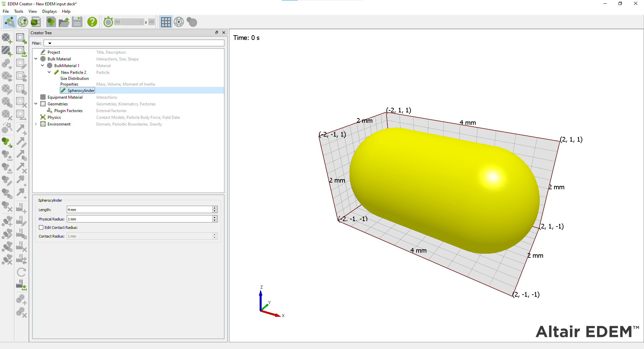Collapse the Bulk Material tree node
The image size is (644, 349).
[x=36, y=58]
